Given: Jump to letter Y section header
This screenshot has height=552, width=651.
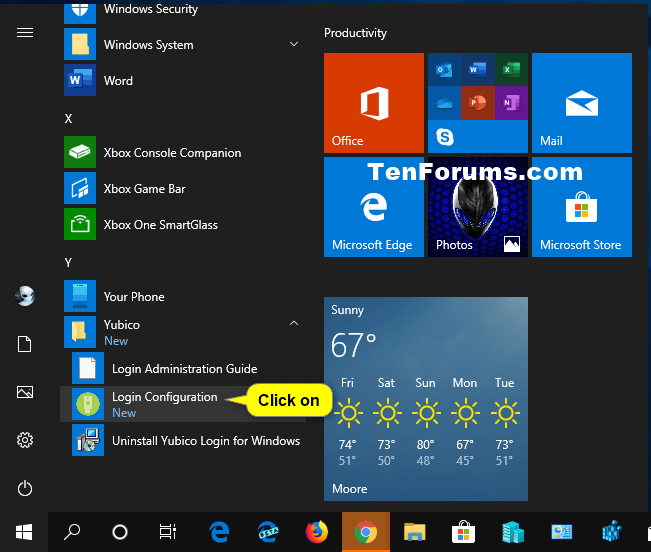Looking at the screenshot, I should [69, 262].
